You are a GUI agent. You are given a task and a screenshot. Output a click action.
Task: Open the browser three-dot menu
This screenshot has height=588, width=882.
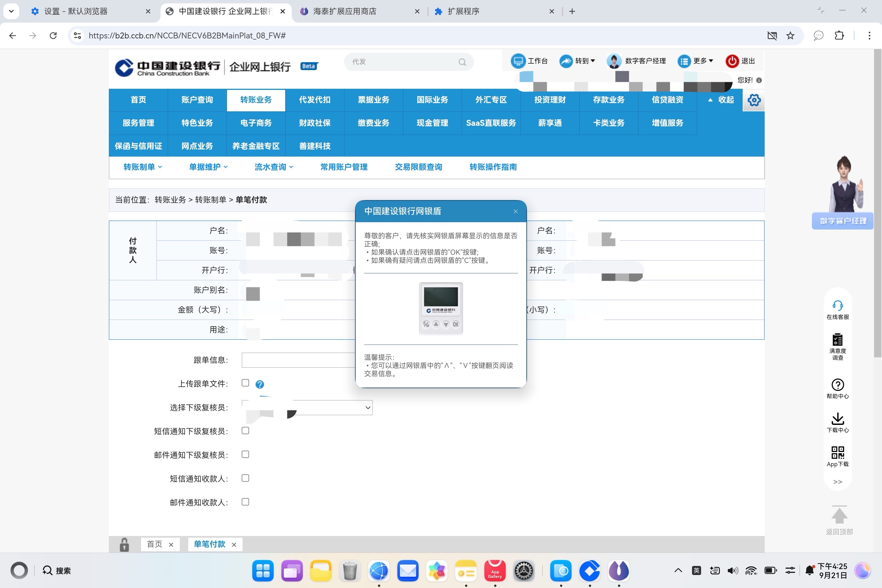869,36
